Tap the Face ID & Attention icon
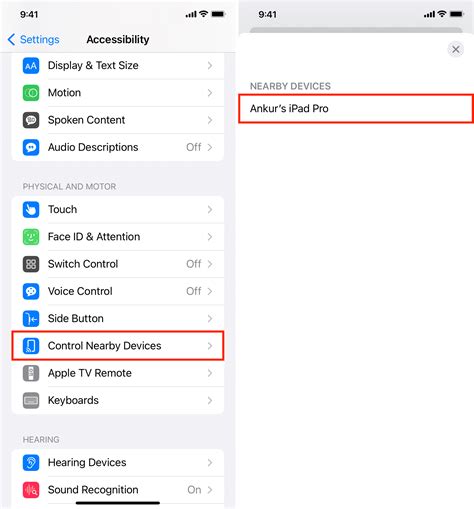Viewport: 474px width, 509px height. click(x=31, y=237)
